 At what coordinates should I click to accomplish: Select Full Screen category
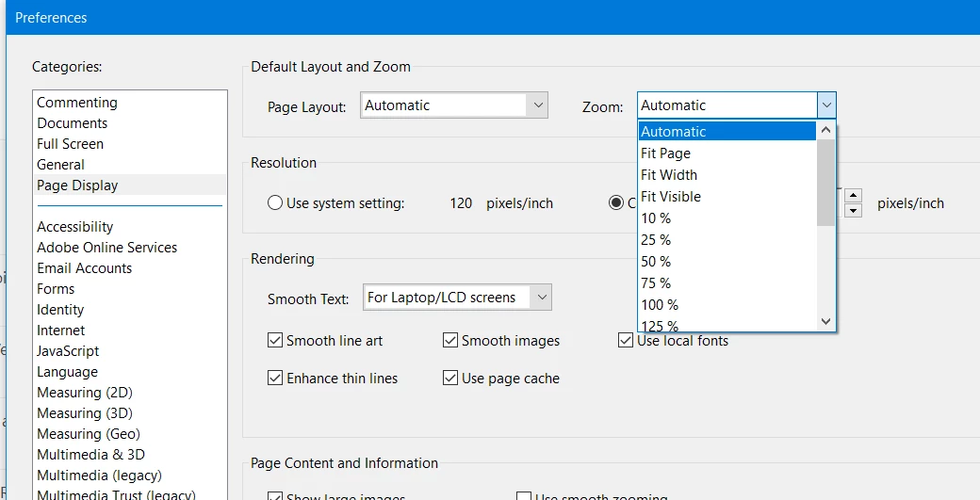click(x=70, y=143)
